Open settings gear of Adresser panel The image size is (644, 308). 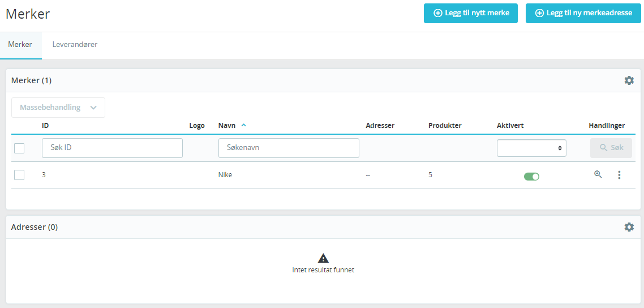click(629, 227)
